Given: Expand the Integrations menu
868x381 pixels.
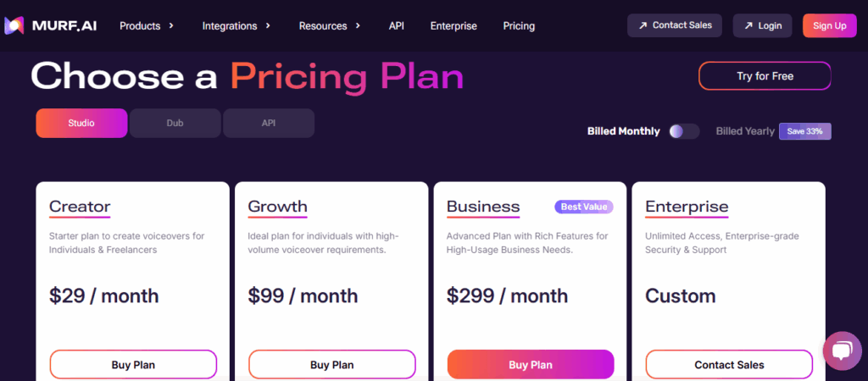Looking at the screenshot, I should tap(236, 25).
